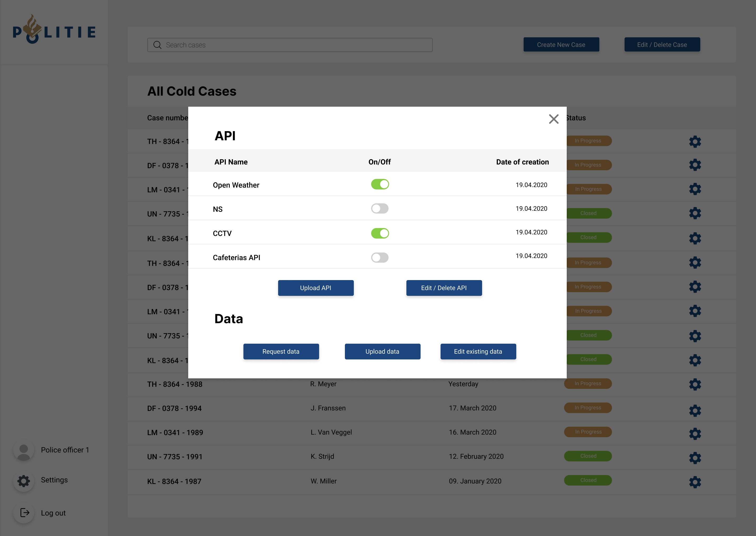756x536 pixels.
Task: Click Police officer 1 avatar
Action: click(x=24, y=451)
